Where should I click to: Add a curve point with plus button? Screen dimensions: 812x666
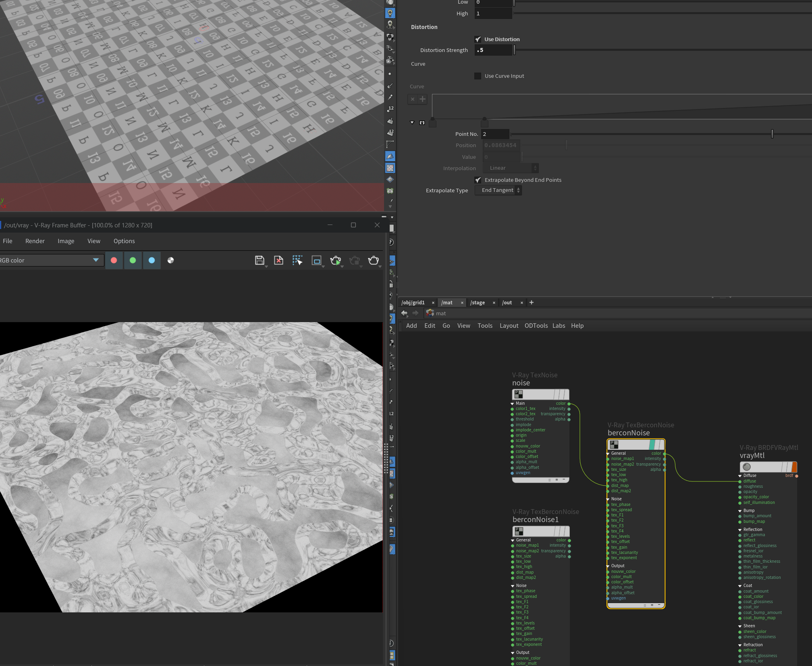point(422,99)
